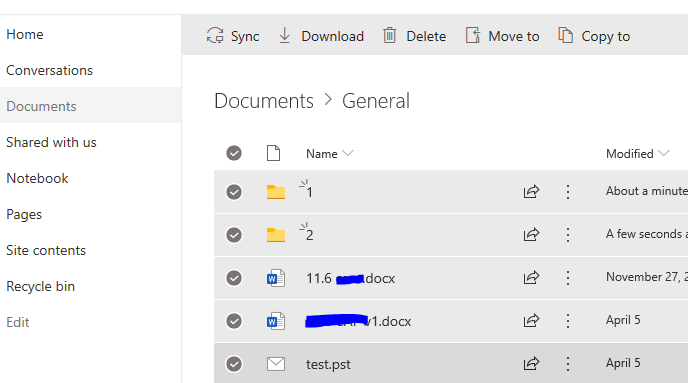Click the Copy to icon

pyautogui.click(x=566, y=35)
